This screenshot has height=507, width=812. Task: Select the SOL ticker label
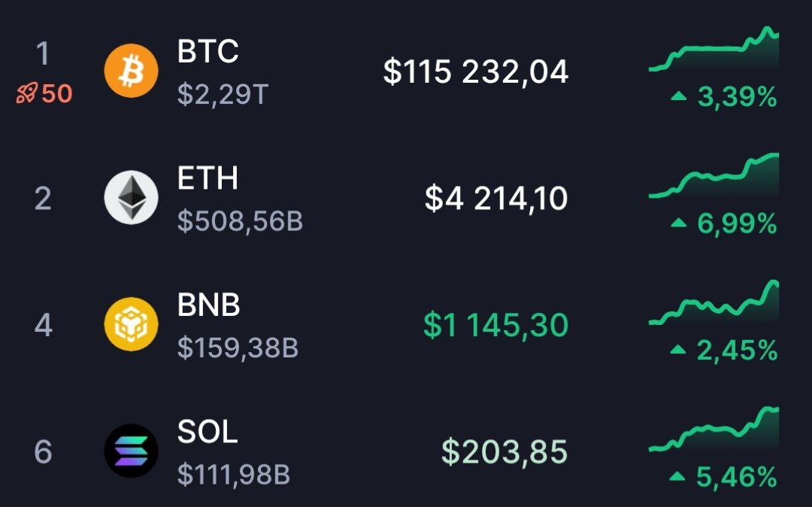208,432
